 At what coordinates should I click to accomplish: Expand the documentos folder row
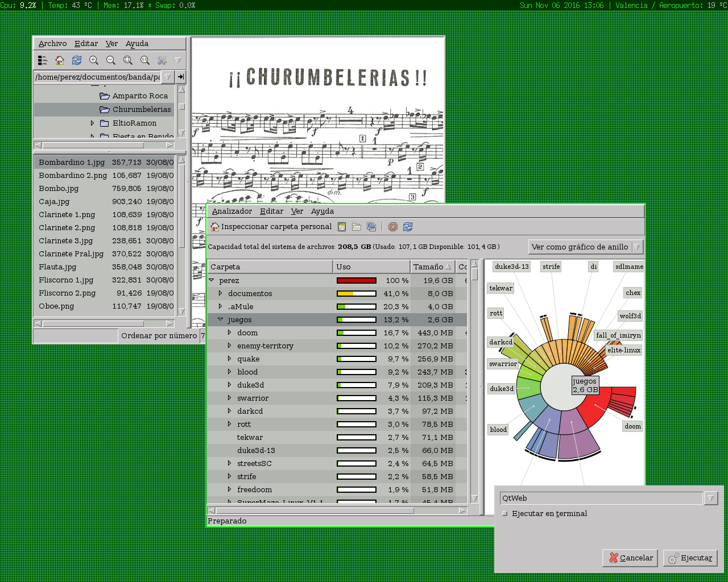tap(221, 293)
